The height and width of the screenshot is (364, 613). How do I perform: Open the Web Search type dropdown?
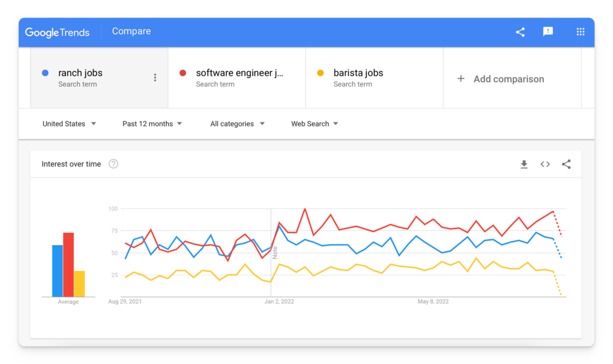[x=315, y=124]
